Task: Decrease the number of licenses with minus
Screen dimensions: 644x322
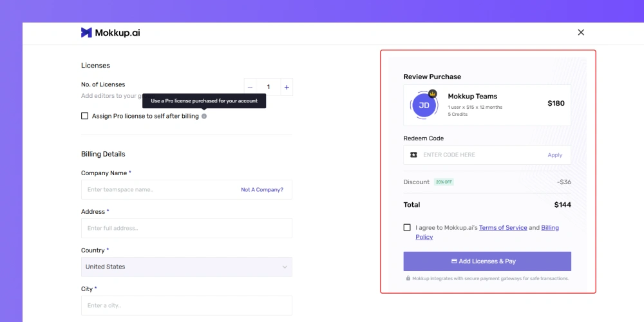Action: (x=250, y=87)
